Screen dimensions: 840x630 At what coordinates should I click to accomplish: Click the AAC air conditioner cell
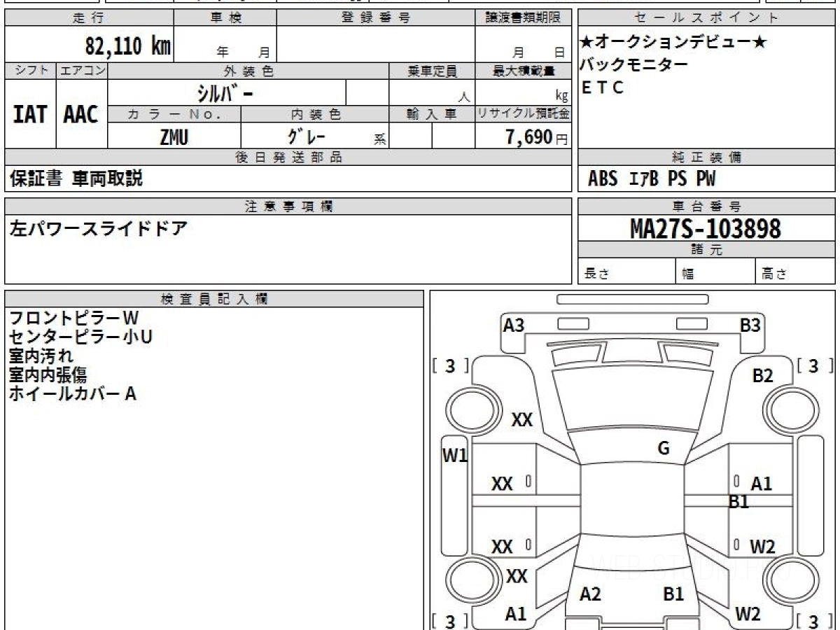[81, 114]
